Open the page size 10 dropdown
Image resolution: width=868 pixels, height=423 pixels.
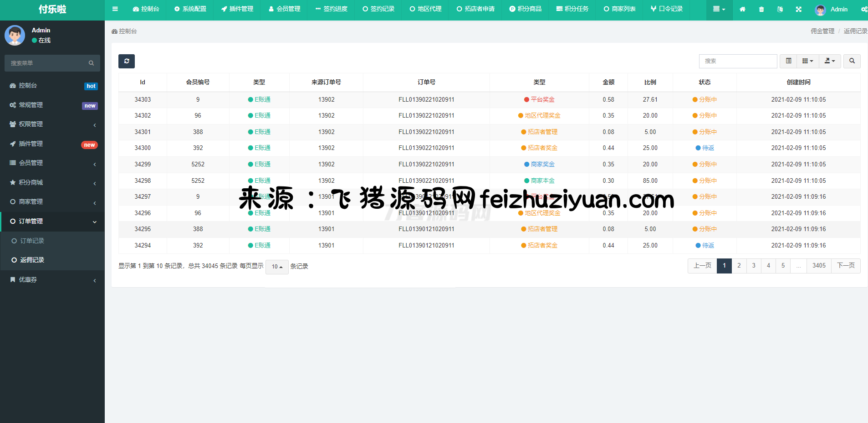pyautogui.click(x=277, y=267)
